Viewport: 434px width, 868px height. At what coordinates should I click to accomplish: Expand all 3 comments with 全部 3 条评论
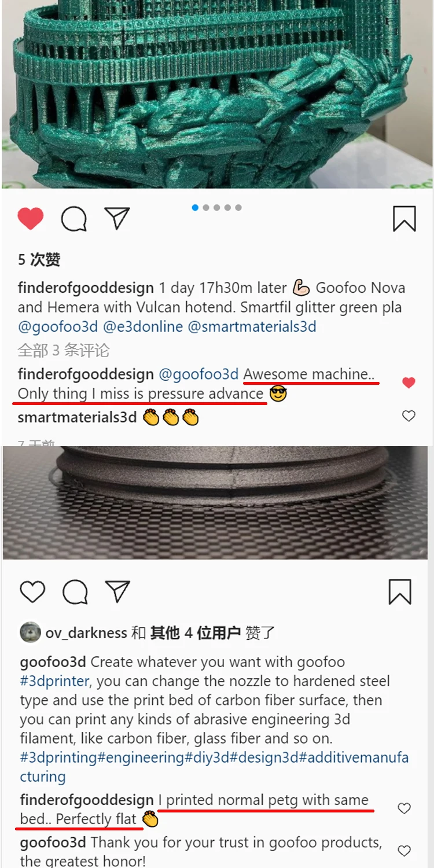pyautogui.click(x=64, y=350)
